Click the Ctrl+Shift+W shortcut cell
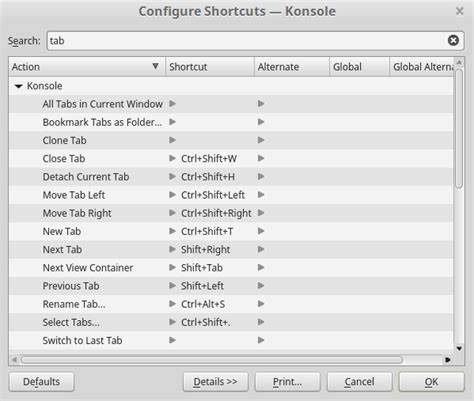This screenshot has width=474, height=401. [209, 159]
